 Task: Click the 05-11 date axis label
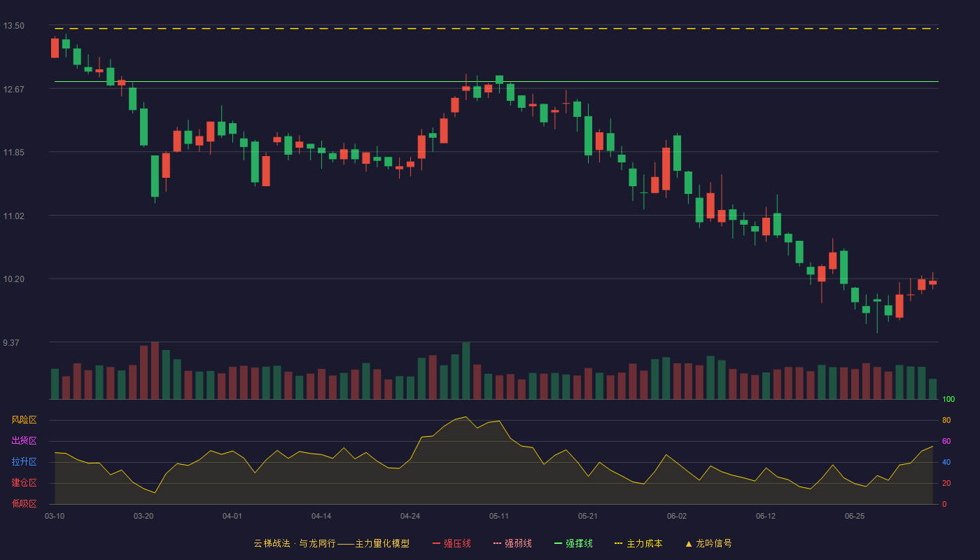coord(499,516)
